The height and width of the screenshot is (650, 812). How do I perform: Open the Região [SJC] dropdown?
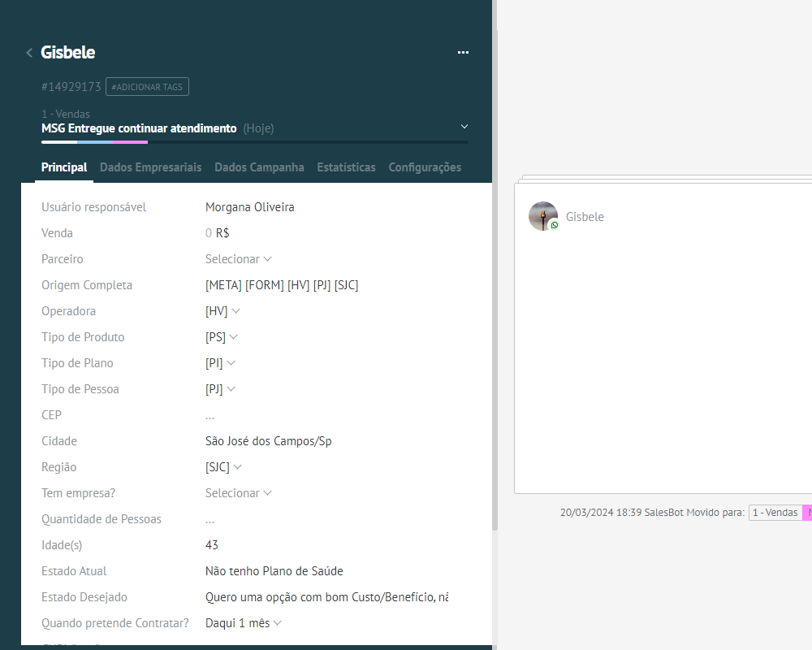pyautogui.click(x=223, y=467)
